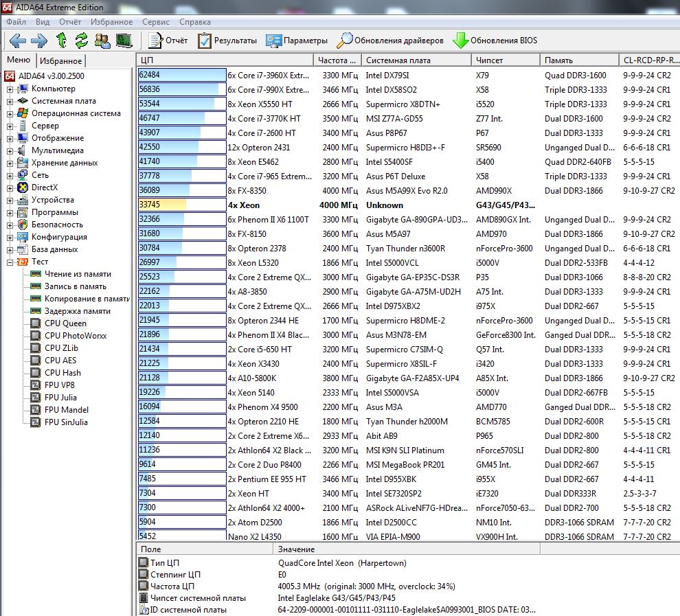Collapse the Тест tree node
This screenshot has width=680, height=616.
point(10,262)
